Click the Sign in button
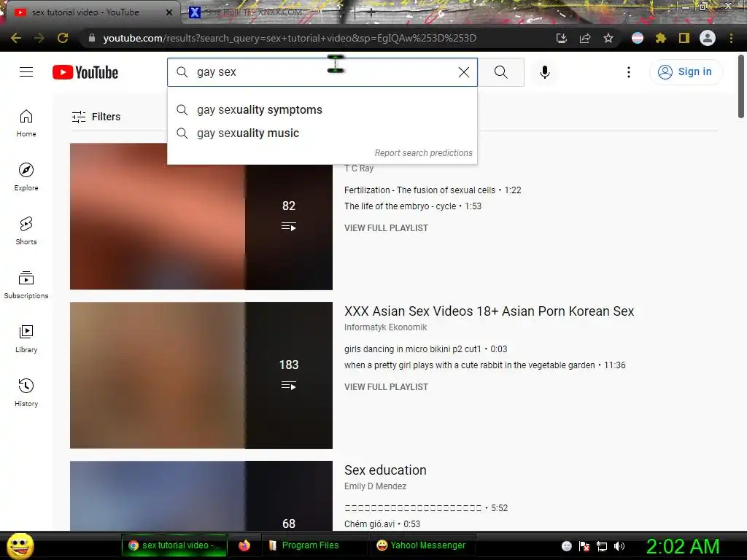This screenshot has width=747, height=560. tap(686, 72)
